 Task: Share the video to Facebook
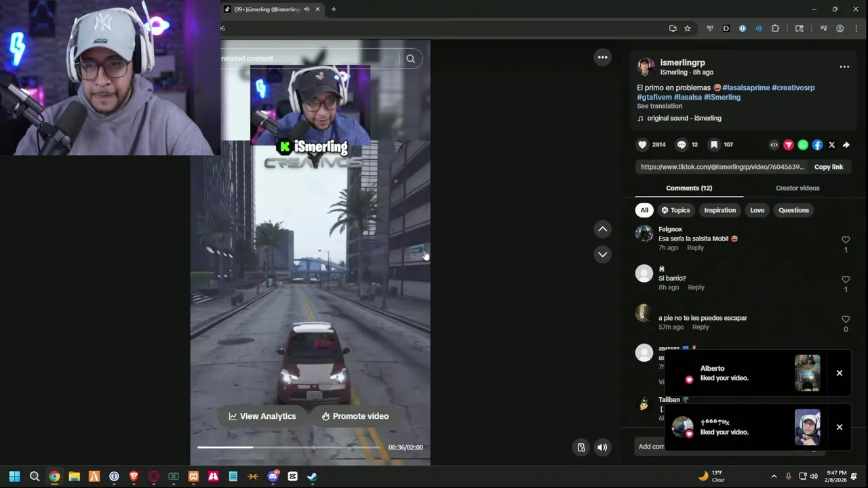pyautogui.click(x=817, y=144)
